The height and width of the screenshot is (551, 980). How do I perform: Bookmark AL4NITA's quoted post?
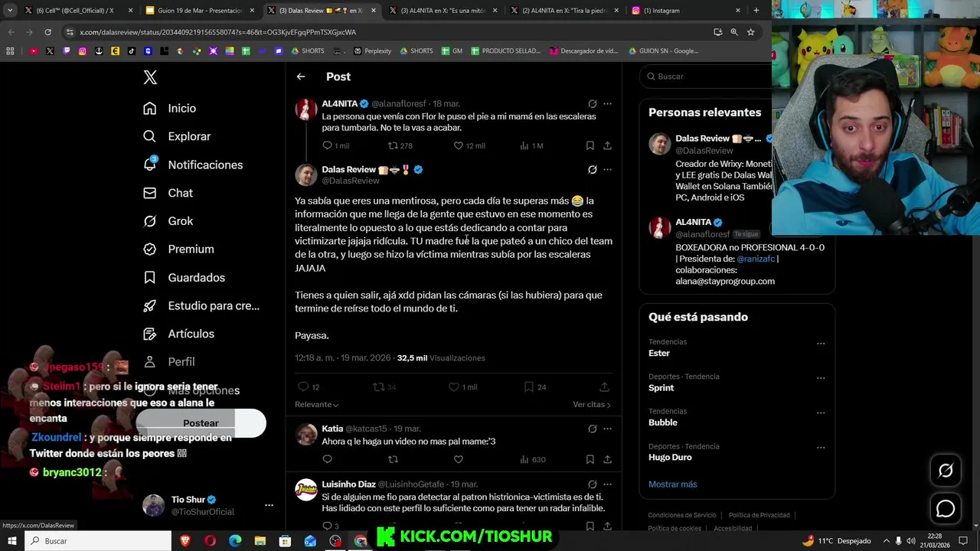pyautogui.click(x=590, y=145)
